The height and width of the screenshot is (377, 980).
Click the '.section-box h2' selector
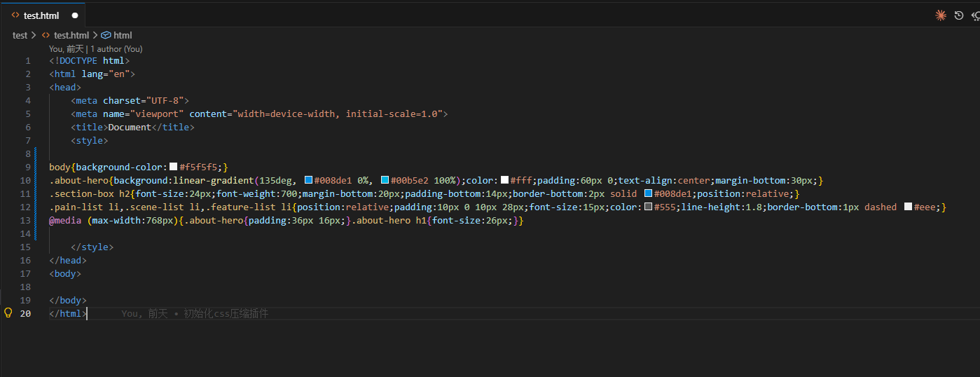click(90, 193)
